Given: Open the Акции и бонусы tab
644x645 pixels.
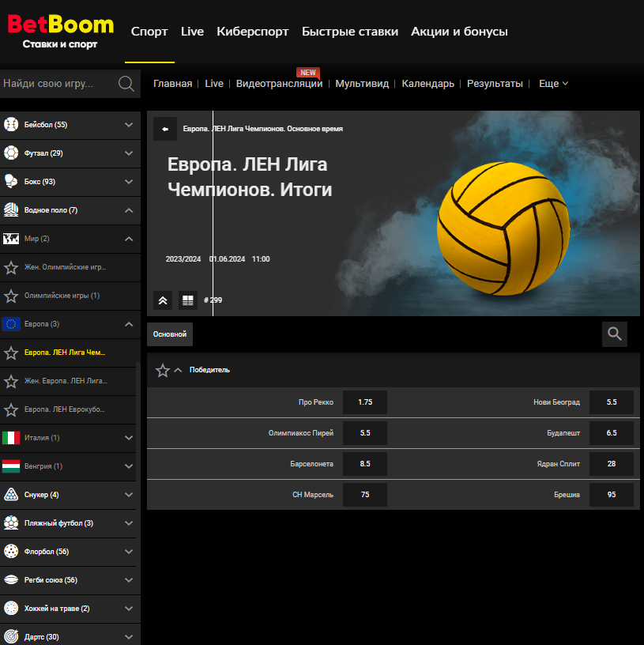Looking at the screenshot, I should click(459, 32).
